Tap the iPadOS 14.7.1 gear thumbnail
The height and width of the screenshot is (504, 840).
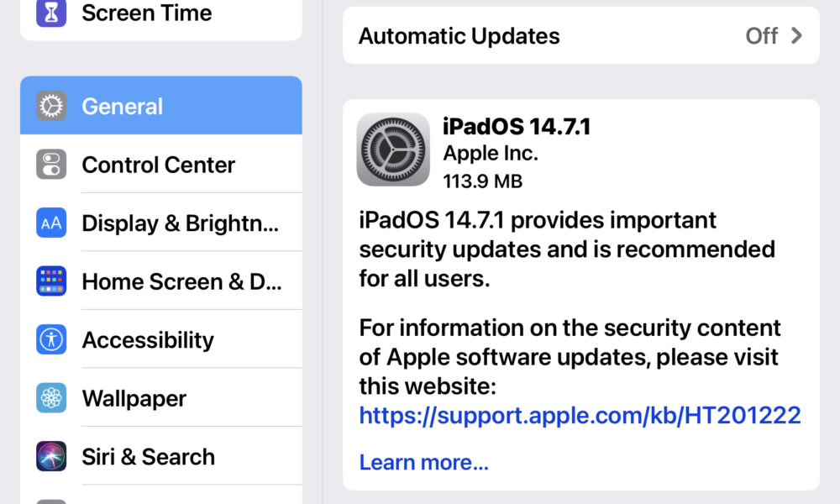click(x=393, y=150)
